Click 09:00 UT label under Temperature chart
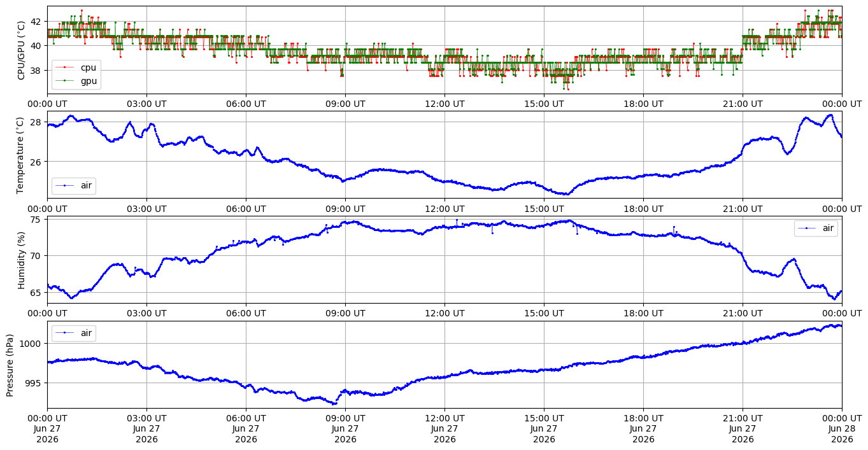This screenshot has height=450, width=868. click(345, 209)
